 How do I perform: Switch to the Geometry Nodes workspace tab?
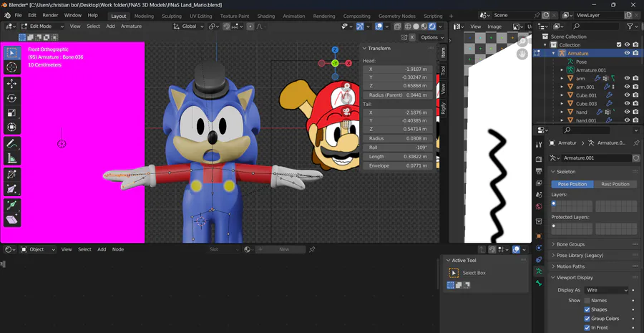click(x=396, y=16)
